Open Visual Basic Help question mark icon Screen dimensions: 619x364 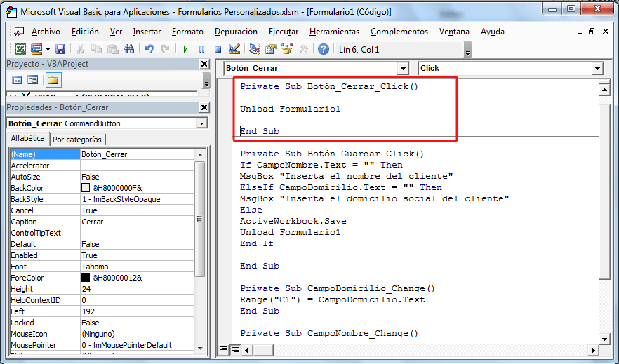pyautogui.click(x=324, y=49)
